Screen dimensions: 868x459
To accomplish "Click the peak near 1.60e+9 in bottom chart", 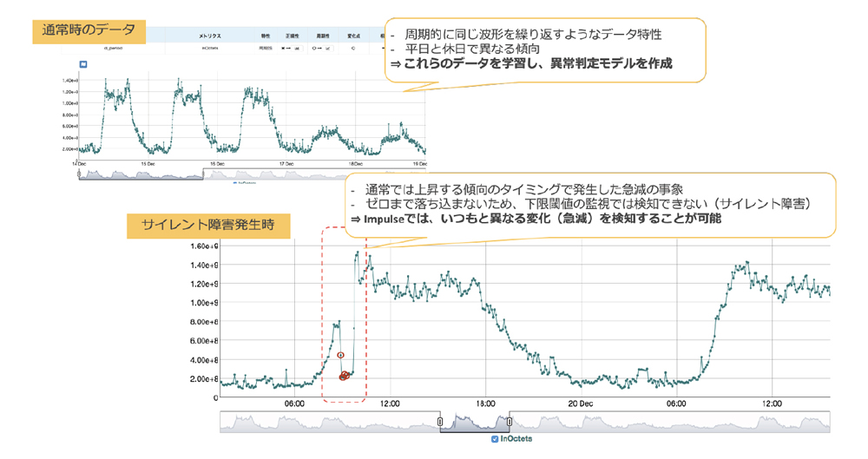I will tap(357, 254).
